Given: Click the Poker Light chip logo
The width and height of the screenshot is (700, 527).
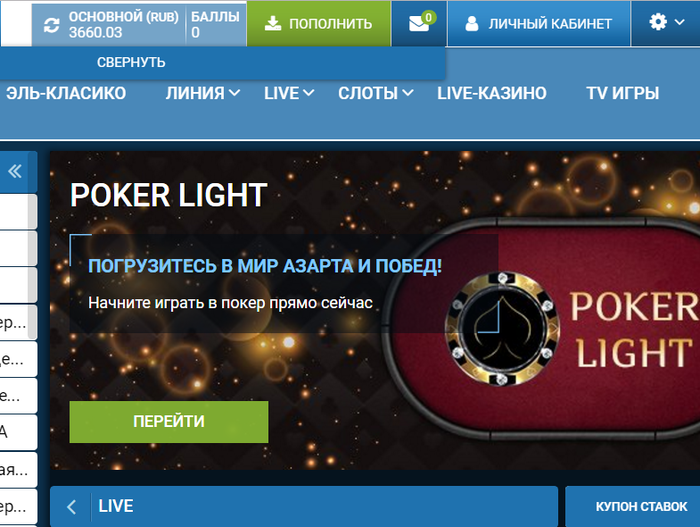Looking at the screenshot, I should (x=502, y=329).
